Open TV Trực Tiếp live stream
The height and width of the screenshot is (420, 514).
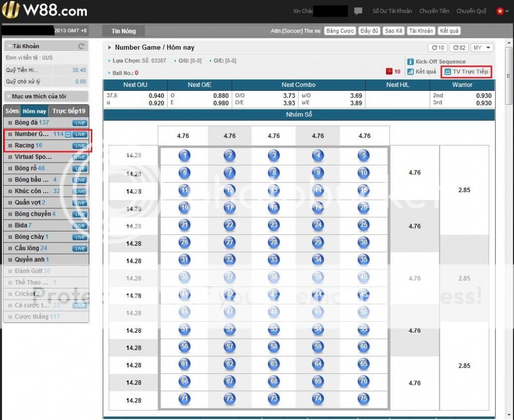tap(466, 72)
